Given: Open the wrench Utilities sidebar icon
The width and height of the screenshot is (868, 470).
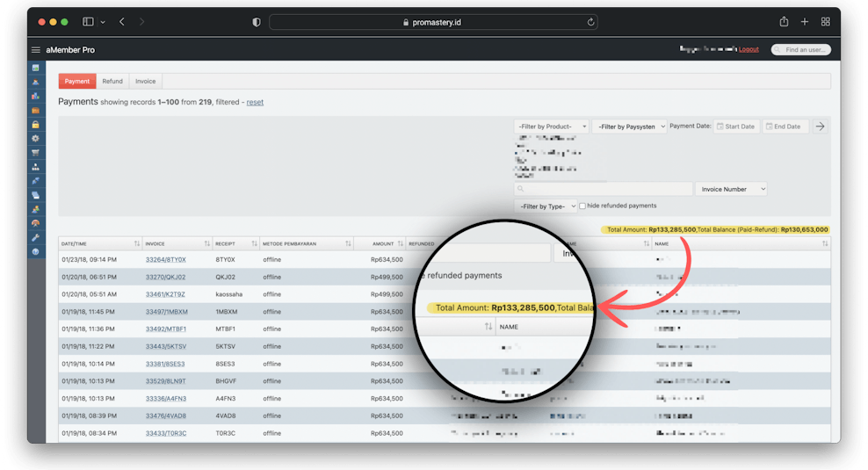Looking at the screenshot, I should coord(35,237).
